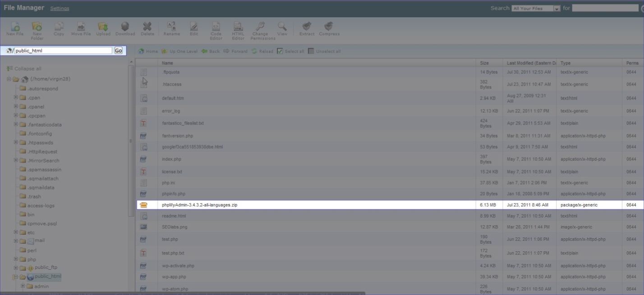Viewport: 644px width, 295px height.
Task: Open the Settings link
Action: click(60, 9)
